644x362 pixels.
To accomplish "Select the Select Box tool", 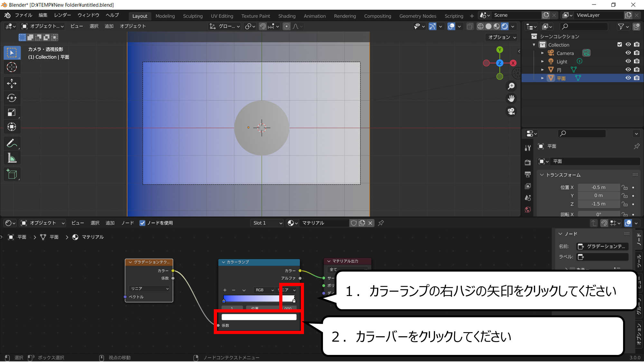I will pyautogui.click(x=12, y=53).
